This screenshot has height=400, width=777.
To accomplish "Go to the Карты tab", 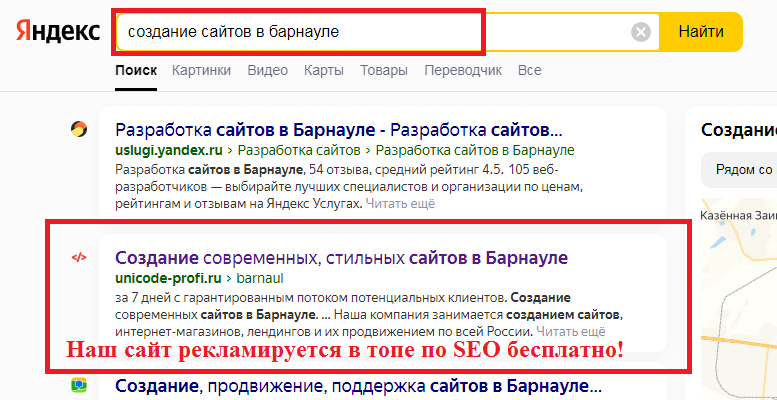I will [324, 70].
